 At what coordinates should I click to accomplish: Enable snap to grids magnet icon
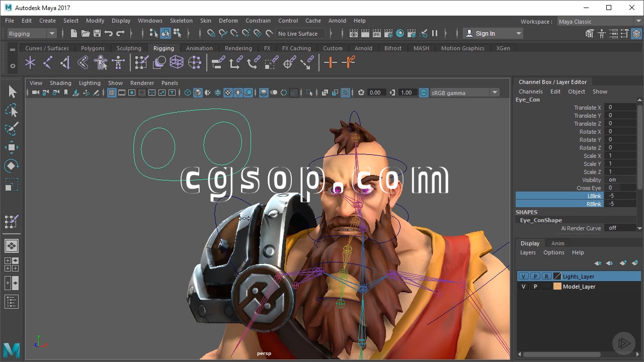click(x=211, y=34)
